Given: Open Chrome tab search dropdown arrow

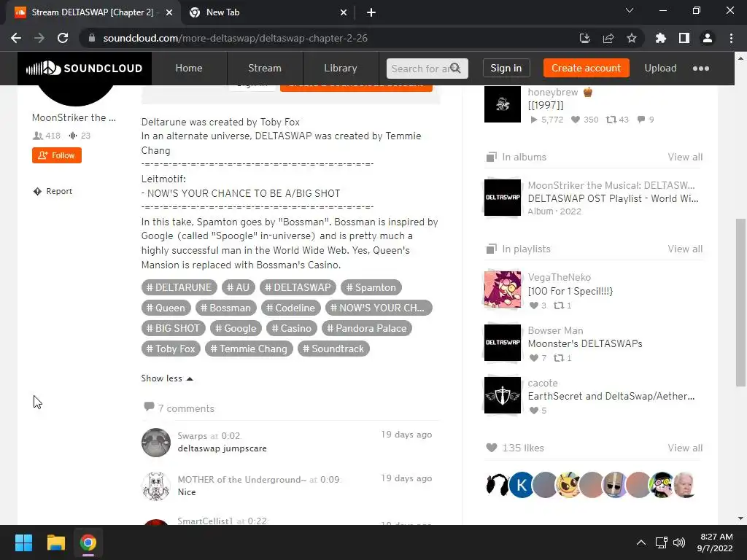Looking at the screenshot, I should point(630,10).
